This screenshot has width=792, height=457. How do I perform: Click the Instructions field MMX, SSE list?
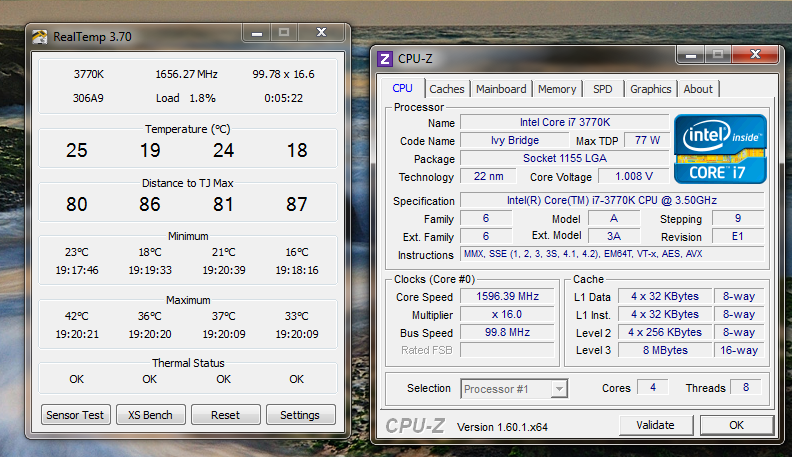(612, 254)
